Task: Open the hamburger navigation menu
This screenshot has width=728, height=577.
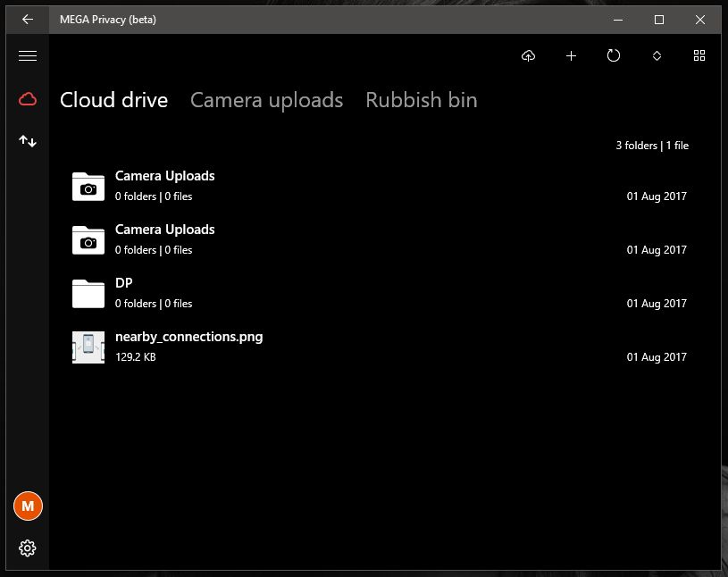Action: click(x=28, y=55)
